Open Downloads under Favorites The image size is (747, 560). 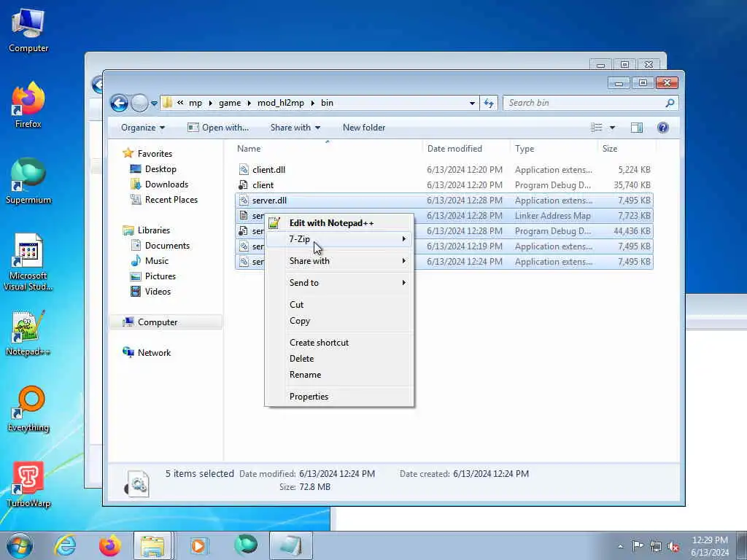pos(166,184)
